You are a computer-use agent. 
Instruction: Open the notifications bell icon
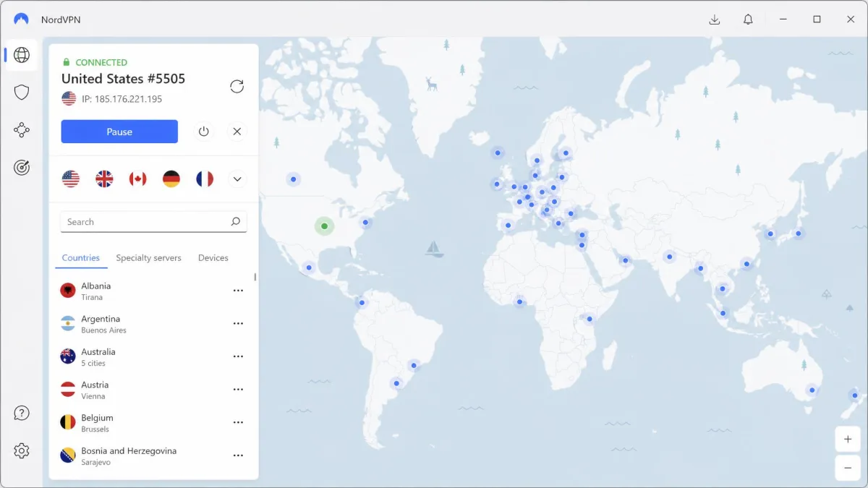point(749,20)
